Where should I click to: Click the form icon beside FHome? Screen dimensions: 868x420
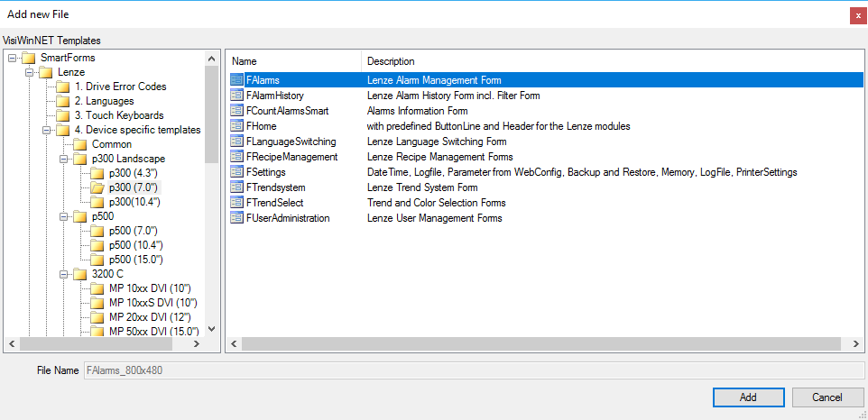[237, 126]
